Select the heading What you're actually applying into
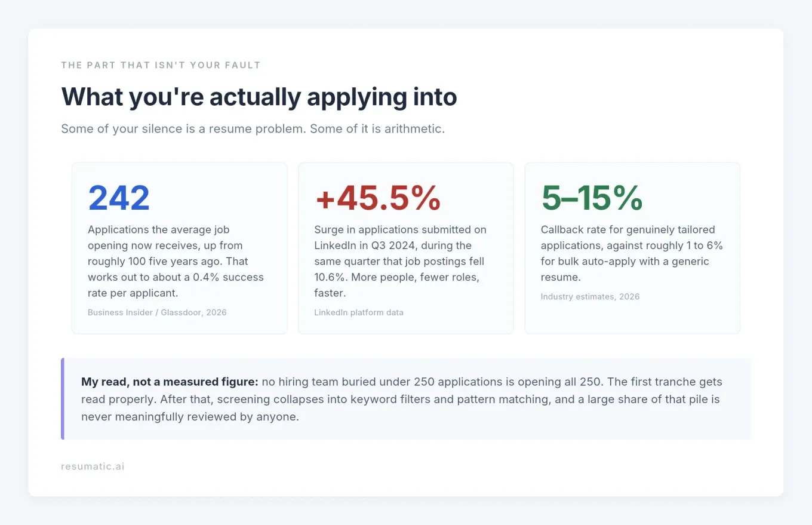812x525 pixels. coord(259,97)
